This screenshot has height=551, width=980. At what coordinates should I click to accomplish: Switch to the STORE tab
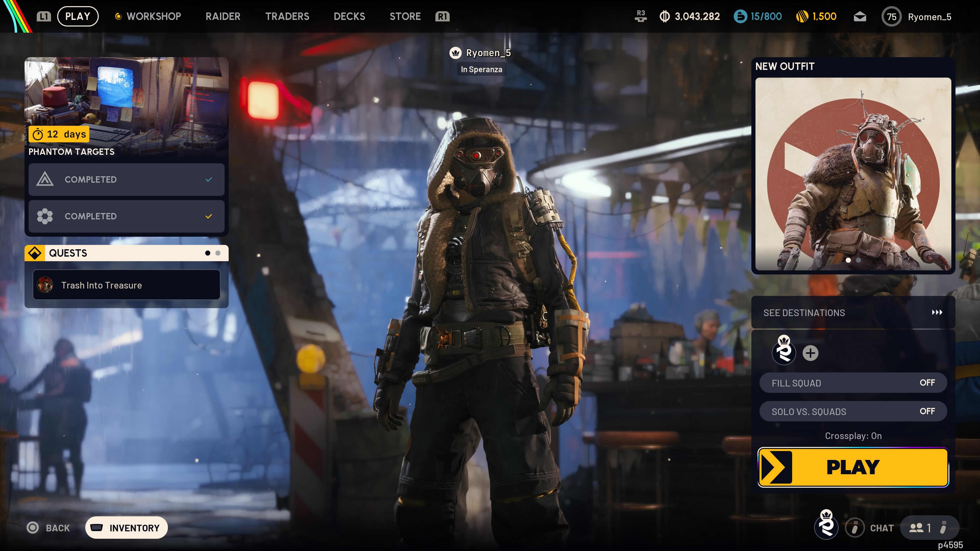pyautogui.click(x=405, y=16)
